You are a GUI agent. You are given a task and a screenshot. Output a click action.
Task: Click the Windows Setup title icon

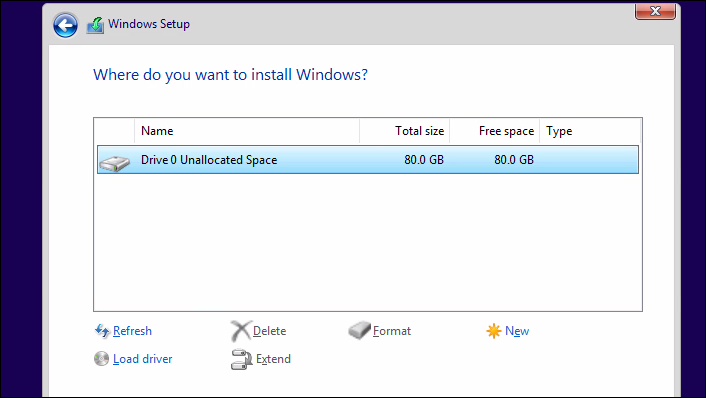[95, 25]
